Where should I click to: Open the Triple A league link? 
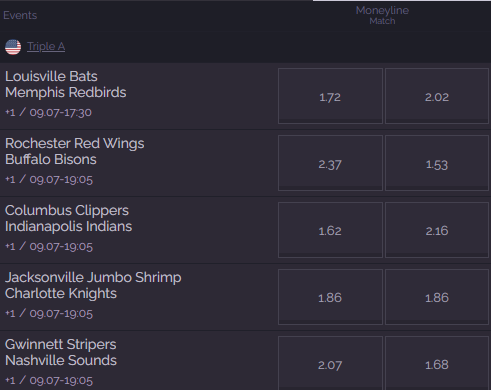point(46,46)
